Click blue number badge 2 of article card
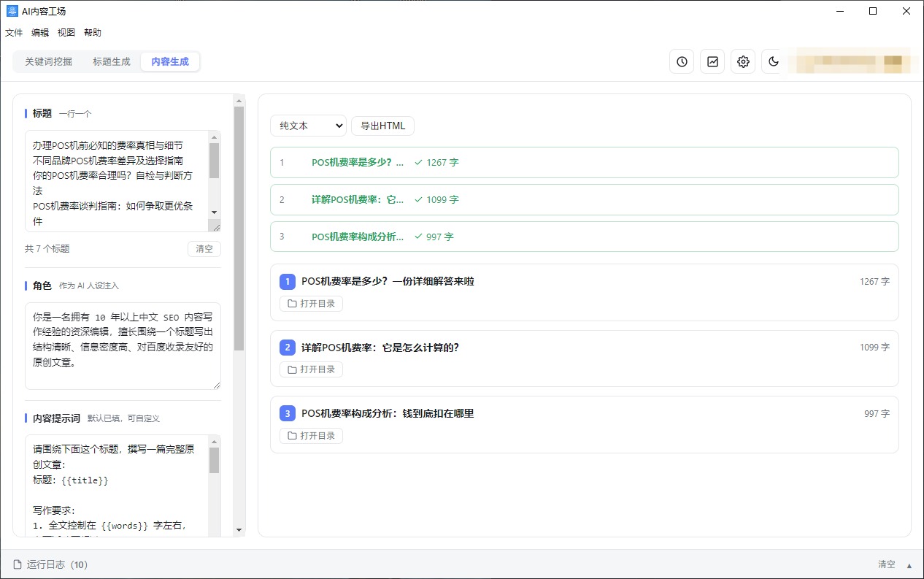 pyautogui.click(x=288, y=348)
